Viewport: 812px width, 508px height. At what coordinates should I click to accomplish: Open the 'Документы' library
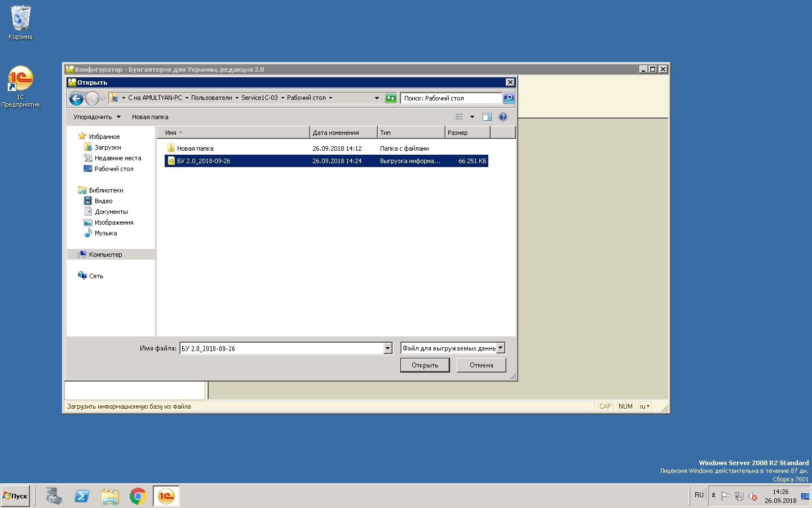pyautogui.click(x=111, y=212)
